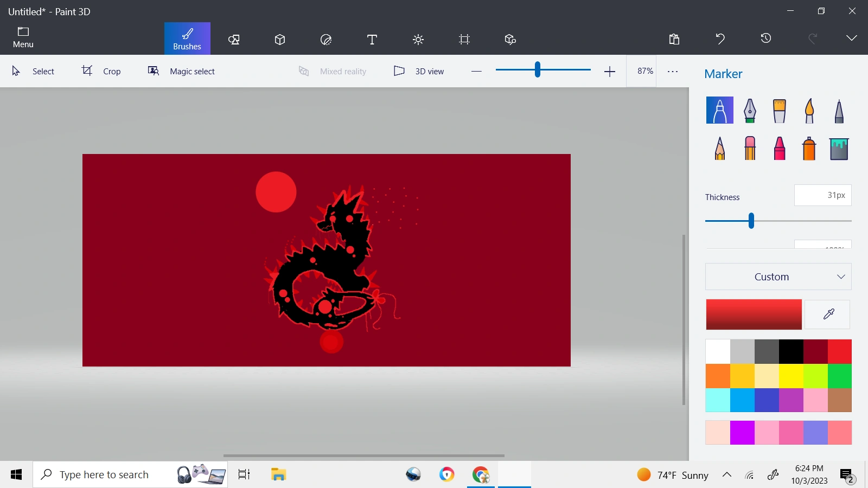The image size is (868, 488).
Task: Select the Pixel pen
Action: pos(838,110)
